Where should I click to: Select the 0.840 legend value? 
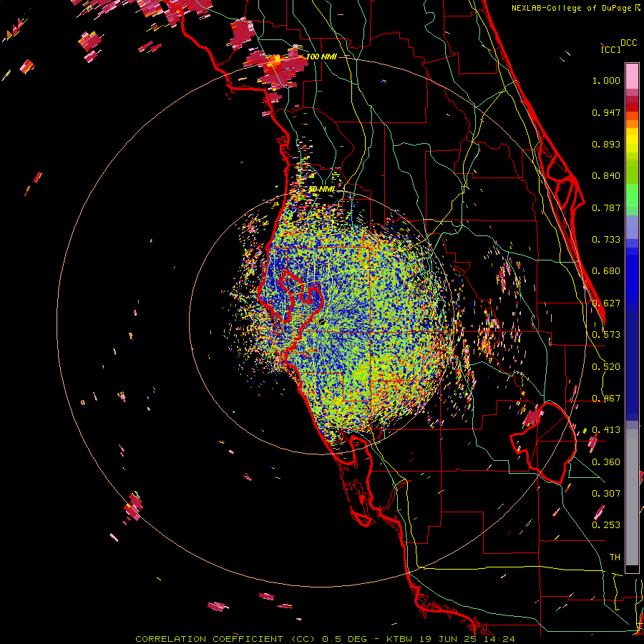coord(606,176)
